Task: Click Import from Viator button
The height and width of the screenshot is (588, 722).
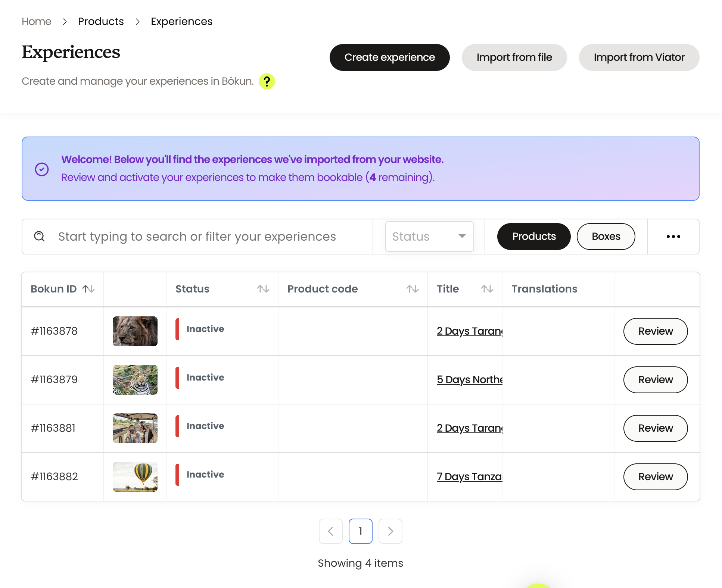Action: pos(639,57)
